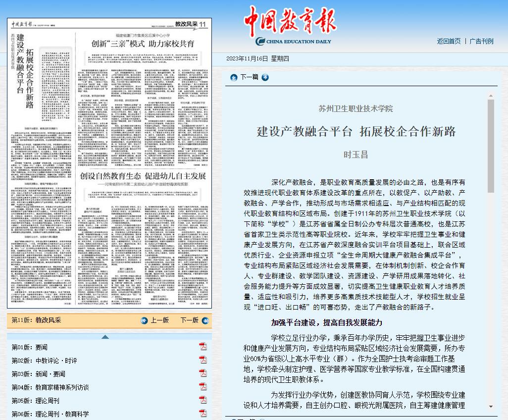
Task: Click the date text 2023年11月16日 星期四
Action: [x=257, y=58]
